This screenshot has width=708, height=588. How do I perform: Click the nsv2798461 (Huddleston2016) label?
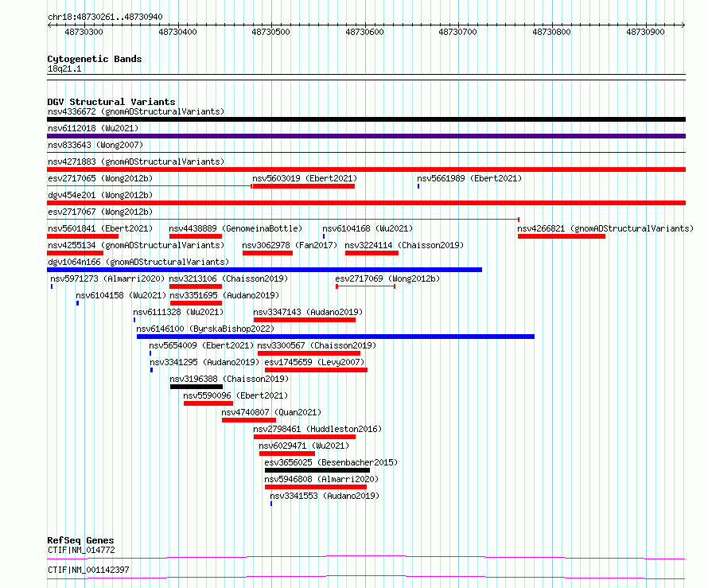(317, 429)
